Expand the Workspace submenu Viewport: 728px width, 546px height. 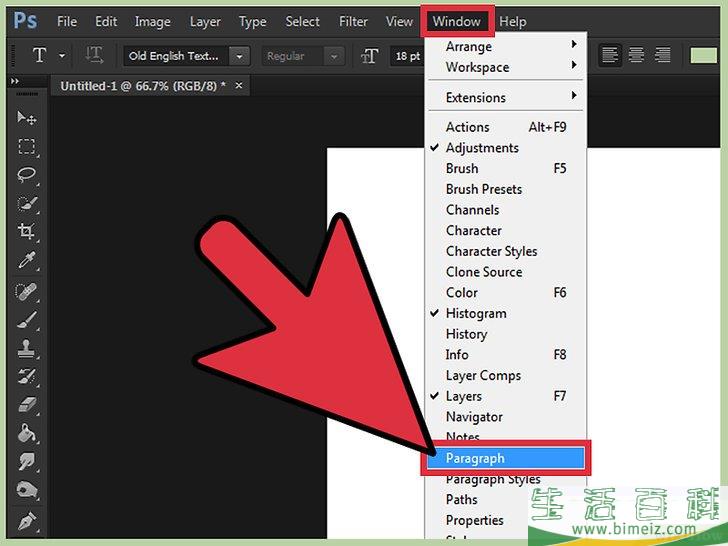point(574,65)
